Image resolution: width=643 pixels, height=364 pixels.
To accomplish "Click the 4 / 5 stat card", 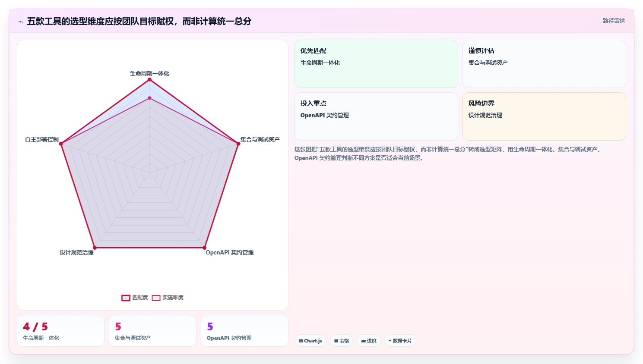I will click(60, 331).
